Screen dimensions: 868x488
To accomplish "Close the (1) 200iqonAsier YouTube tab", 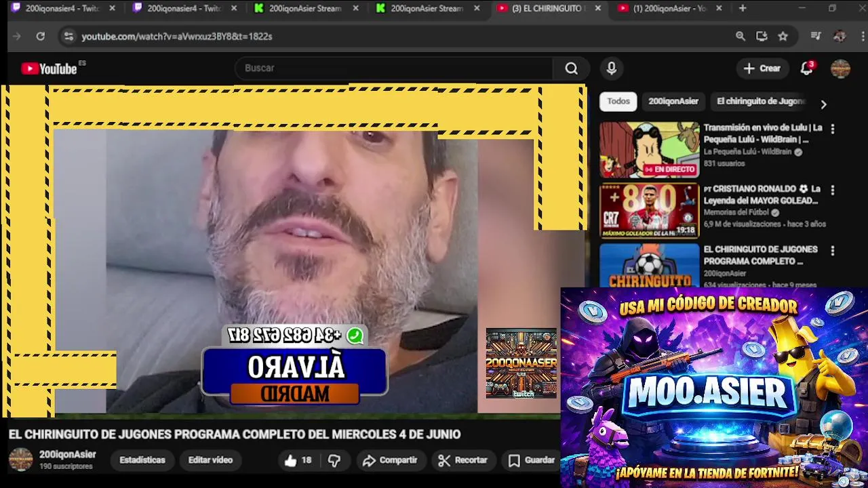I will click(x=719, y=8).
